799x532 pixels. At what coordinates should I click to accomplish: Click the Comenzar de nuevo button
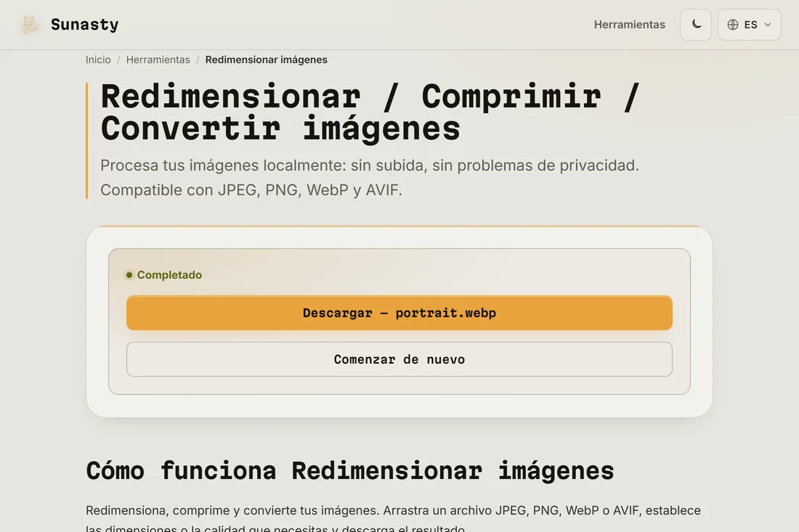399,359
